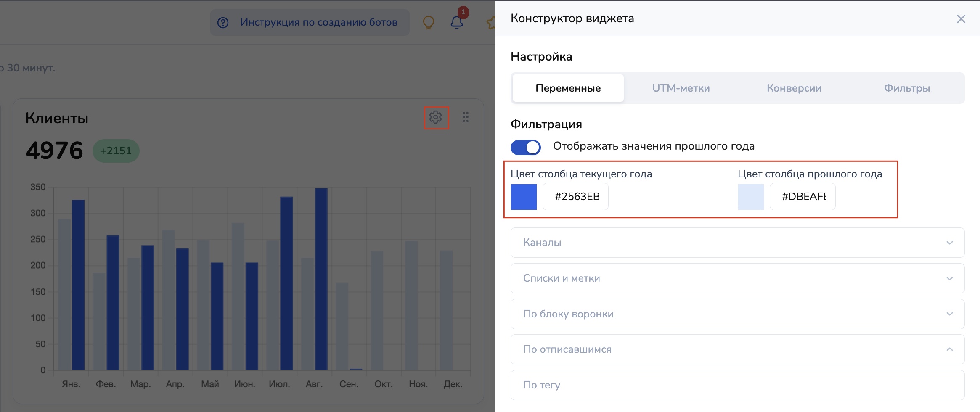The height and width of the screenshot is (412, 980).
Task: Close the Конструктор виджета panel
Action: [961, 19]
